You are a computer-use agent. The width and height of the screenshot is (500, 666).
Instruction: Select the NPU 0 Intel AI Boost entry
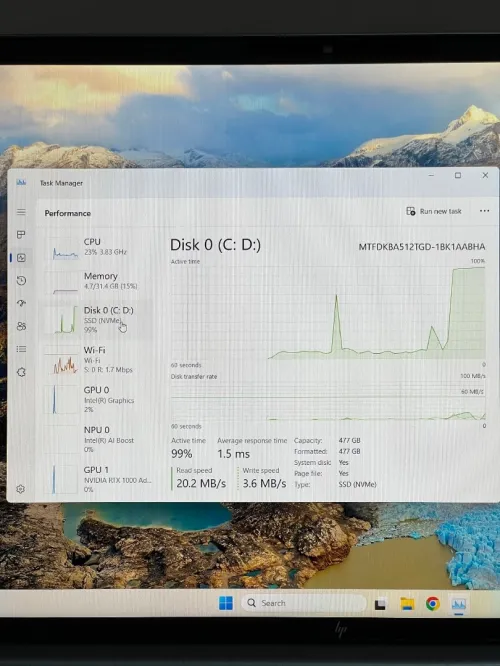coord(97,439)
